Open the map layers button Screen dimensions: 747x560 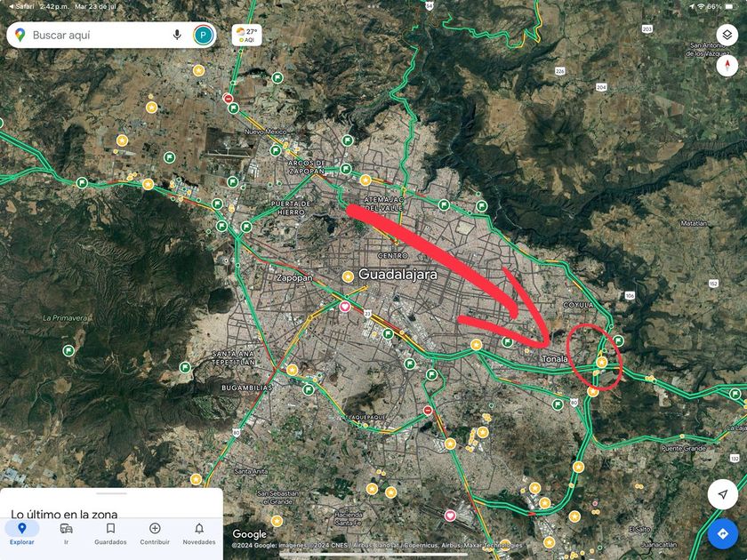727,35
